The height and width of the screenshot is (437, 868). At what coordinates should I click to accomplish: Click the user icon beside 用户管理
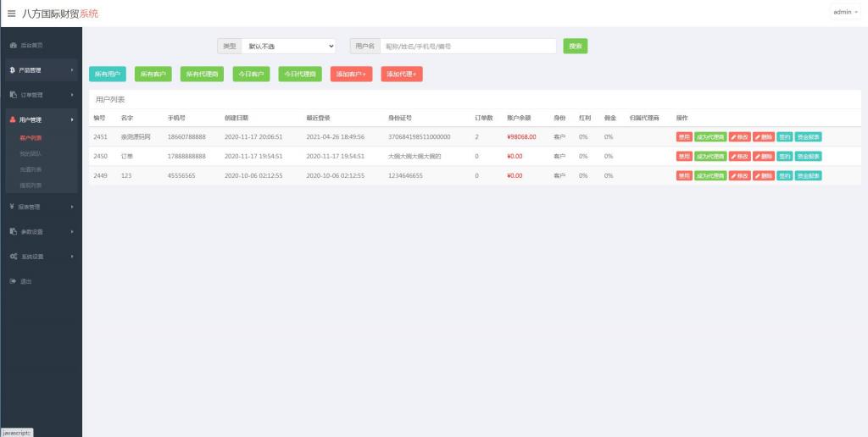pos(13,119)
